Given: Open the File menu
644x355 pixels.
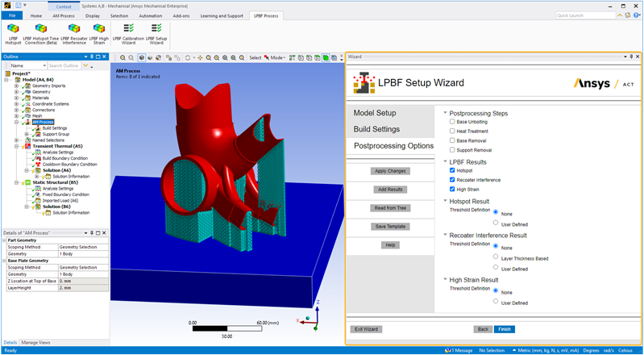Looking at the screenshot, I should point(12,15).
